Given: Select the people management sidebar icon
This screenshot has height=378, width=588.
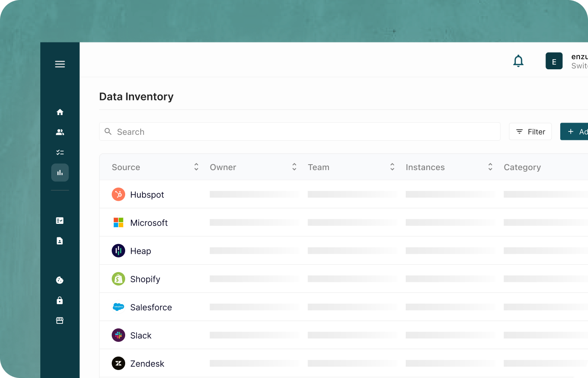Looking at the screenshot, I should tap(60, 132).
